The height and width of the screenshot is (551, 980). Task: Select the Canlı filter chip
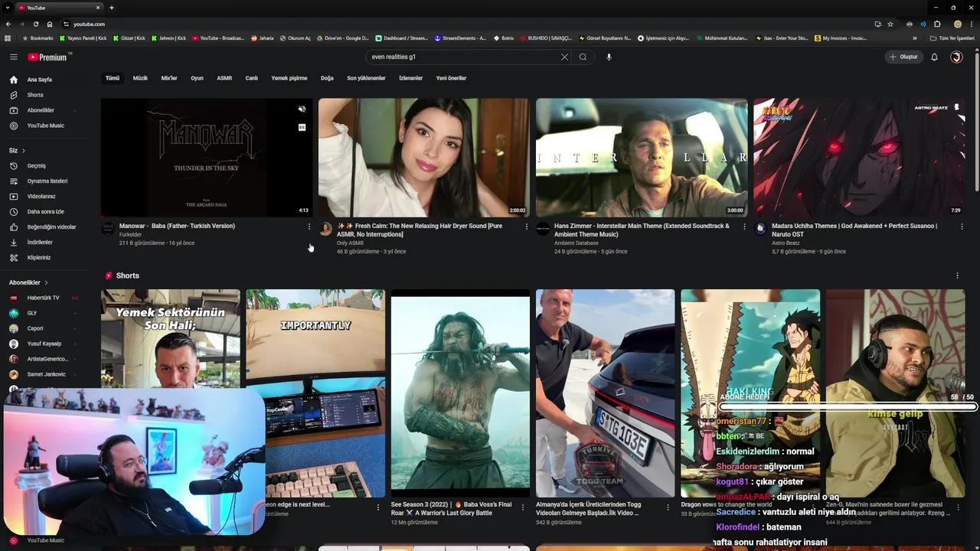tap(251, 78)
